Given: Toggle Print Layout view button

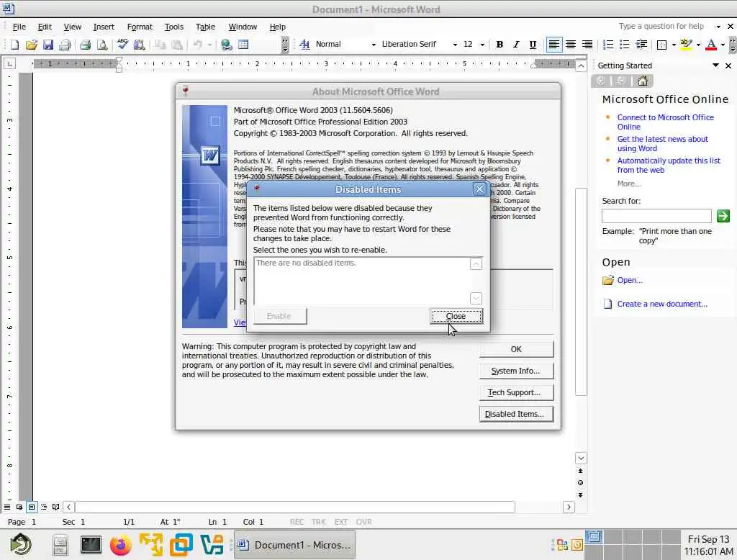Looking at the screenshot, I should coord(32,507).
